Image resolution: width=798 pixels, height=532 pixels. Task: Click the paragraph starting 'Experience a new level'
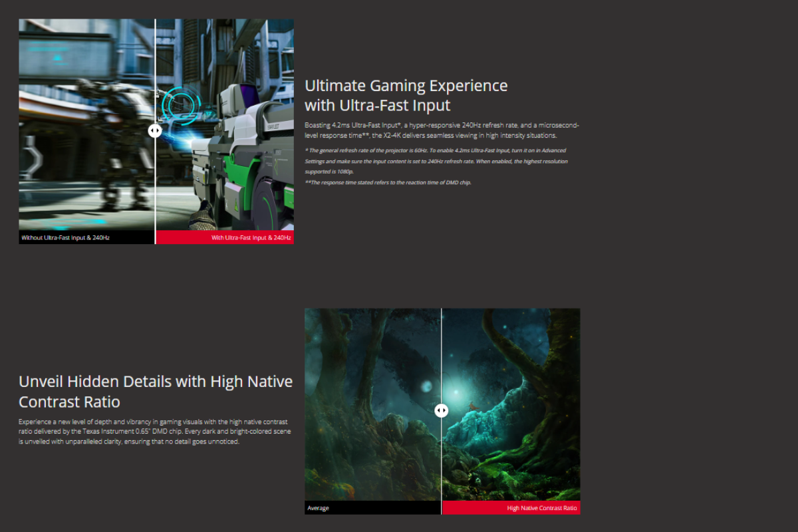(x=155, y=432)
